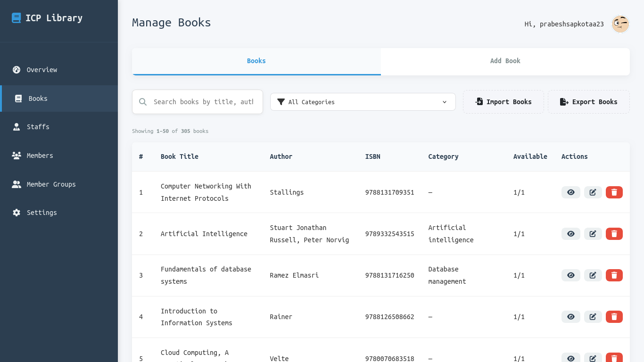Open the Books sidebar icon

coord(17,98)
